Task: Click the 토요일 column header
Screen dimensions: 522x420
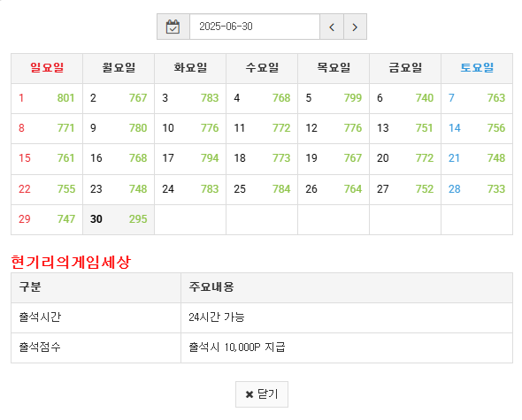Action: click(x=477, y=68)
